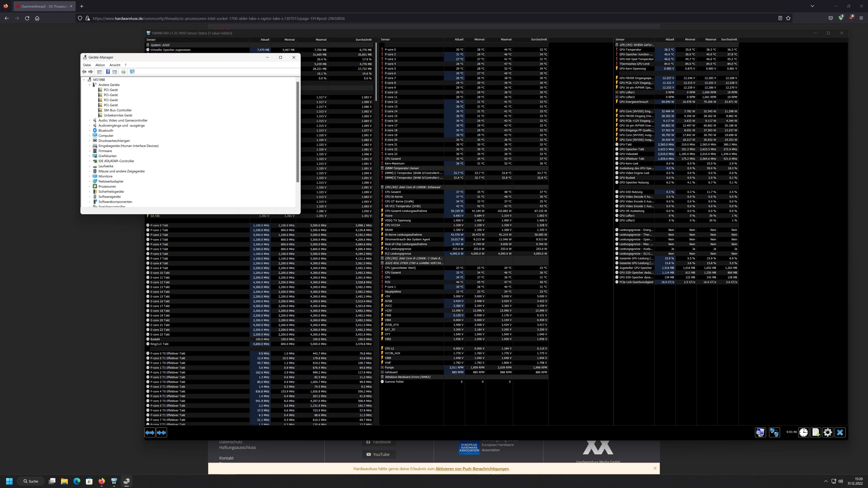The width and height of the screenshot is (868, 488).
Task: Click the scan for hardware changes icon
Action: tap(132, 72)
